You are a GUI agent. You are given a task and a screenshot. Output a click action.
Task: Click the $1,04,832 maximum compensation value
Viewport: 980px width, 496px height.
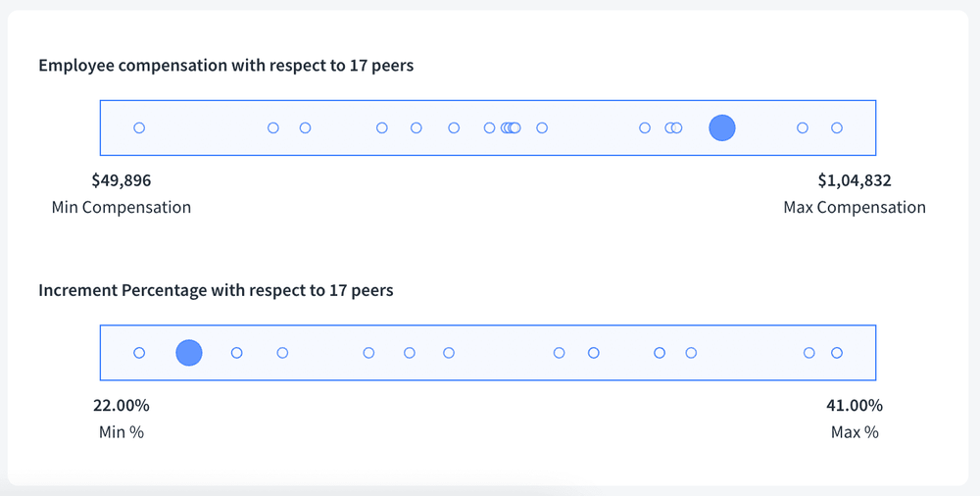[855, 180]
